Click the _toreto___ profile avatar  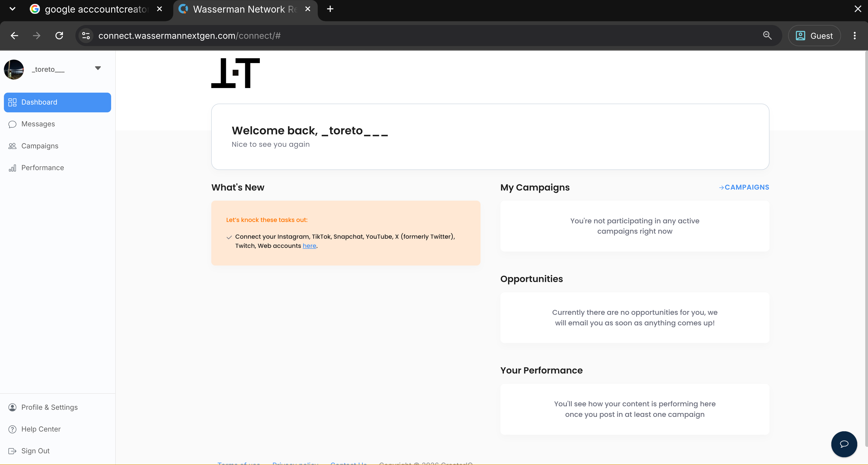(x=14, y=69)
